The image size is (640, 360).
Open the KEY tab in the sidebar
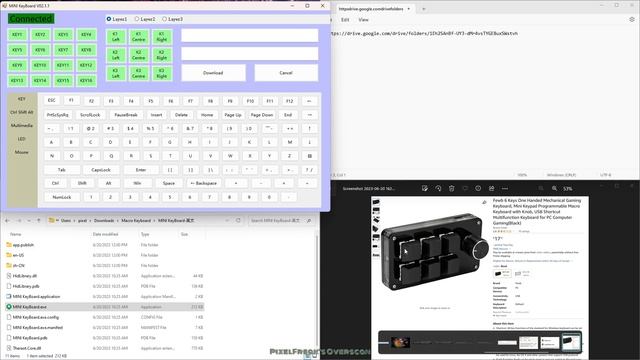22,99
